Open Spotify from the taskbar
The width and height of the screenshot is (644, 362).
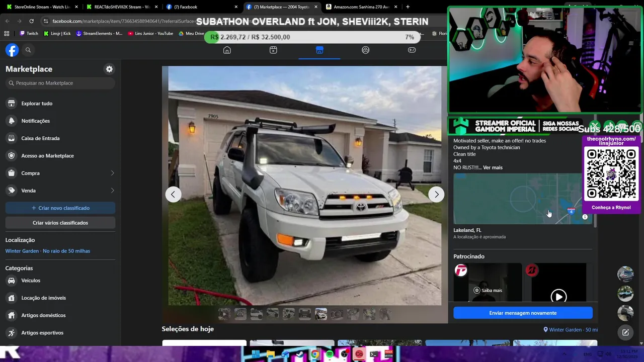pos(330,354)
